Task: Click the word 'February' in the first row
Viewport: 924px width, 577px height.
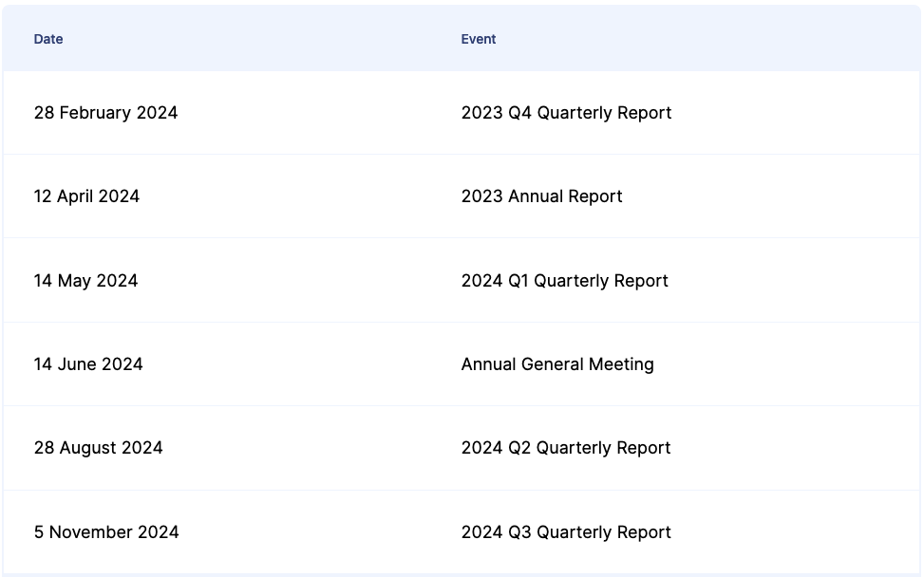Action: (95, 113)
